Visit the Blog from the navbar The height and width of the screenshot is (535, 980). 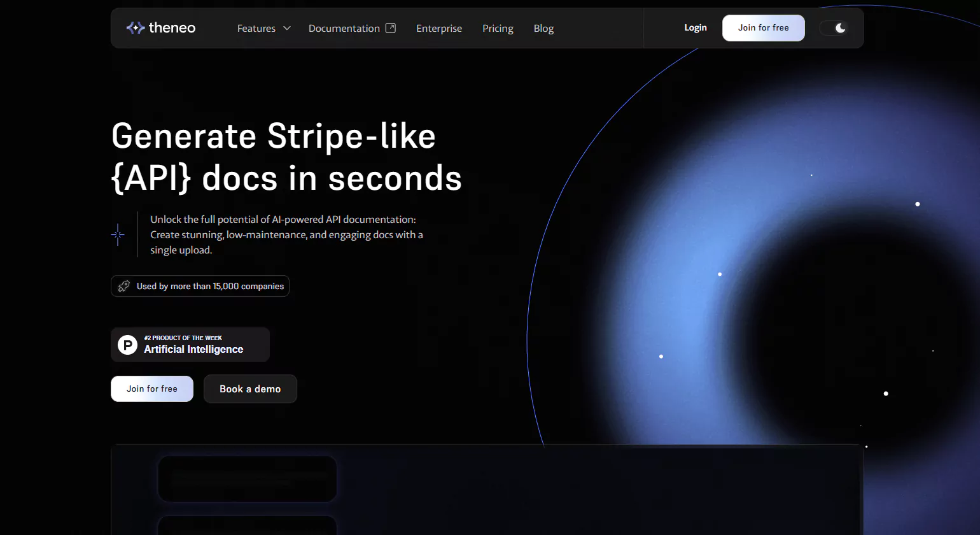pos(543,29)
